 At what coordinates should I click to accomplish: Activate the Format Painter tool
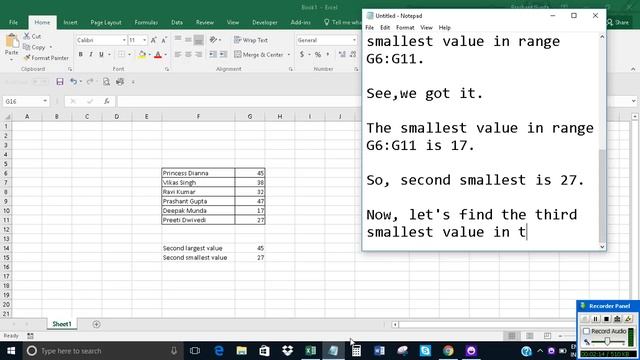(46, 58)
